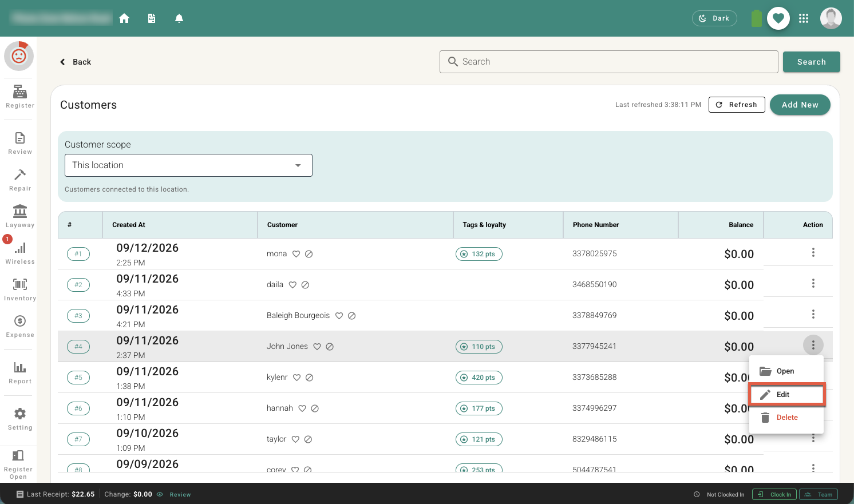854x504 pixels.
Task: Click the Not Clocked In clock icon
Action: 697,495
